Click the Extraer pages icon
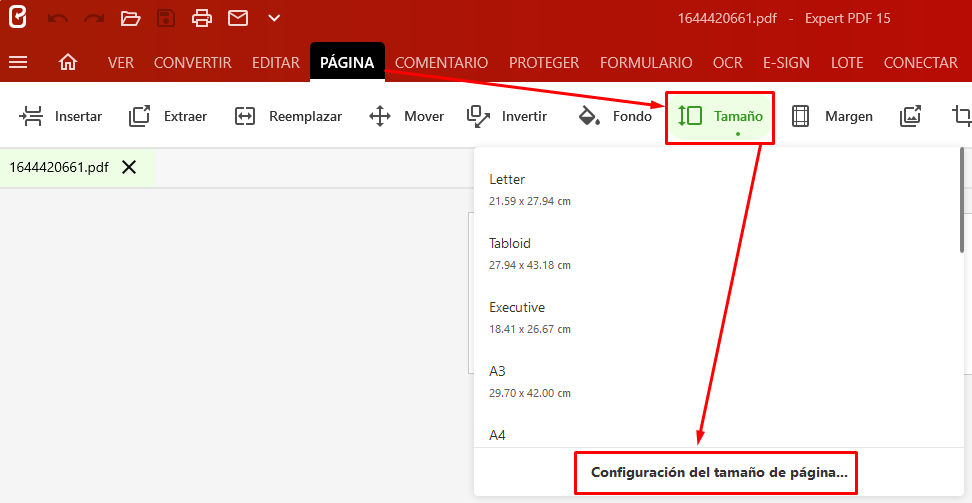The width and height of the screenshot is (972, 503). click(139, 116)
